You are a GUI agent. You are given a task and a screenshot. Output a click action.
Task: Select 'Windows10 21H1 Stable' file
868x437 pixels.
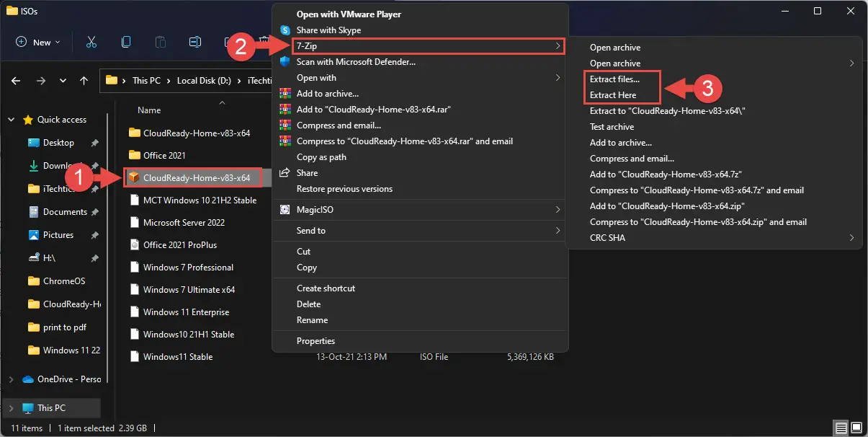coord(188,335)
